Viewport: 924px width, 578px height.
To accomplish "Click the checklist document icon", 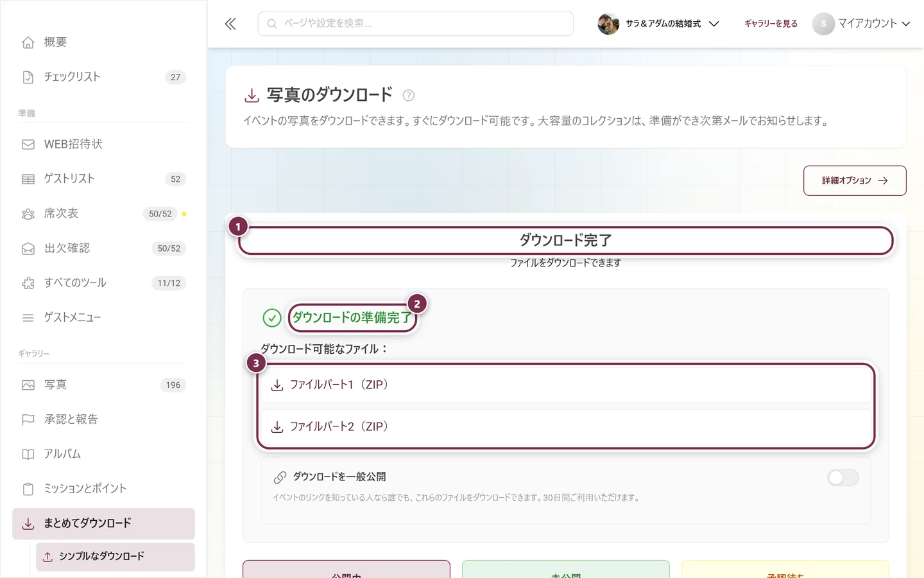I will click(28, 77).
